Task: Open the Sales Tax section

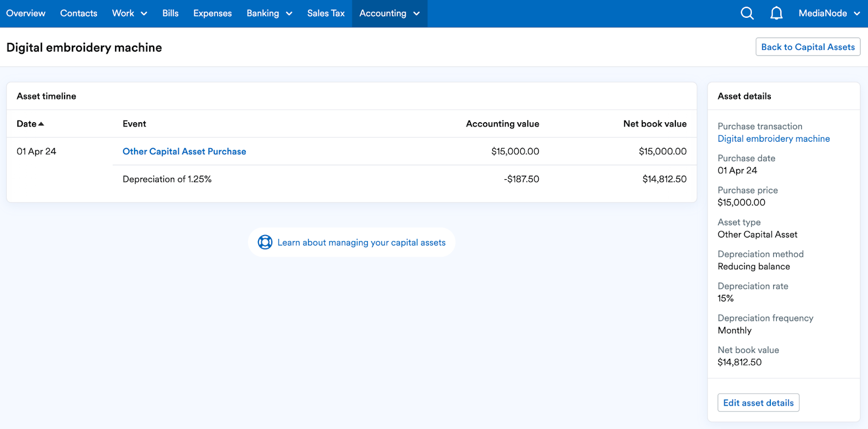Action: click(326, 13)
